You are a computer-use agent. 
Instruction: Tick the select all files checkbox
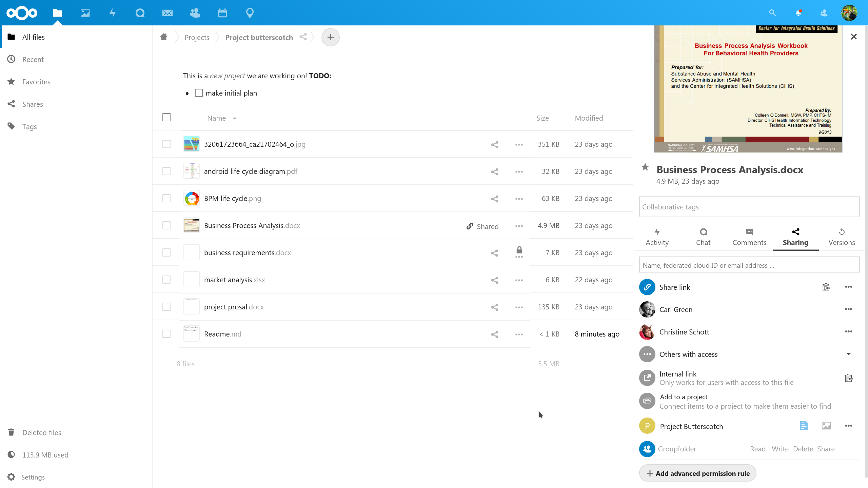166,117
